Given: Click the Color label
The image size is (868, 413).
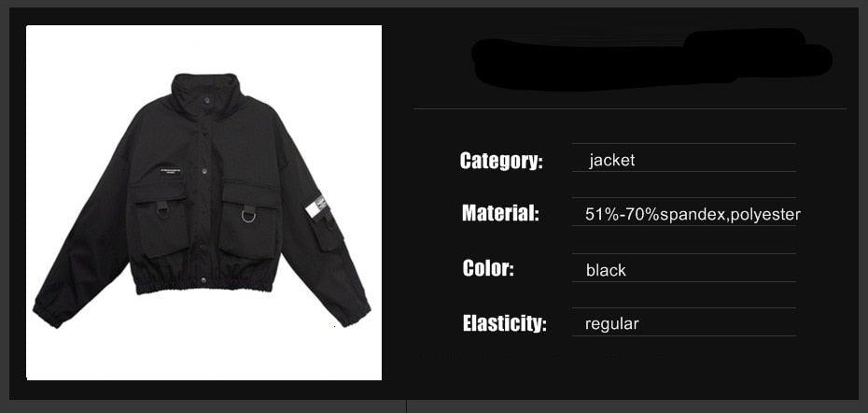Looking at the screenshot, I should point(488,268).
